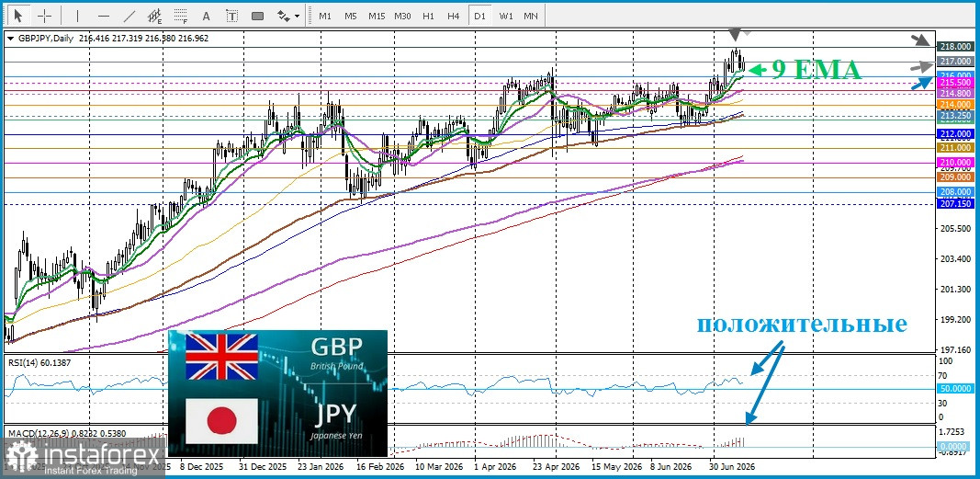980x479 pixels.
Task: Click the dark blue 212.000 level label
Action: 954,134
